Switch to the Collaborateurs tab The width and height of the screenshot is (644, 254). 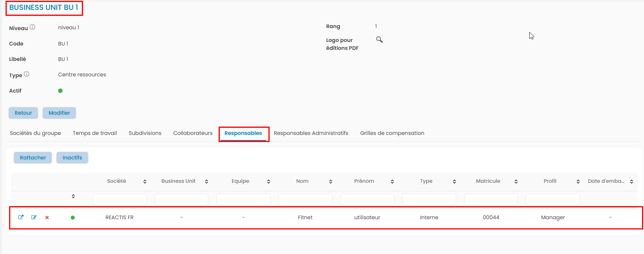(x=193, y=133)
